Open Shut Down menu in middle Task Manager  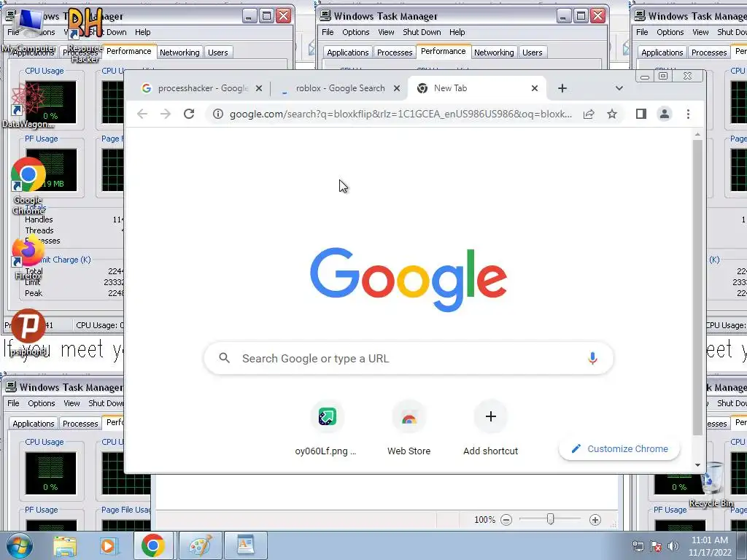click(422, 32)
